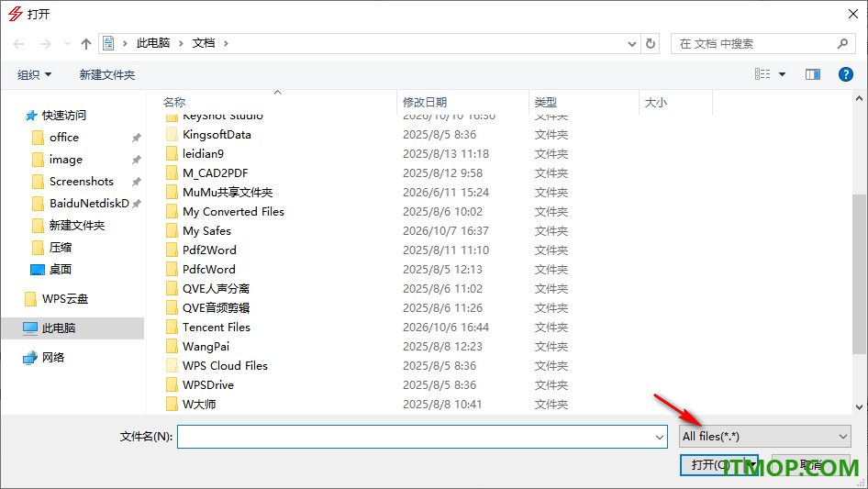The image size is (868, 489).
Task: Select the Tencent Files folder icon
Action: click(172, 327)
